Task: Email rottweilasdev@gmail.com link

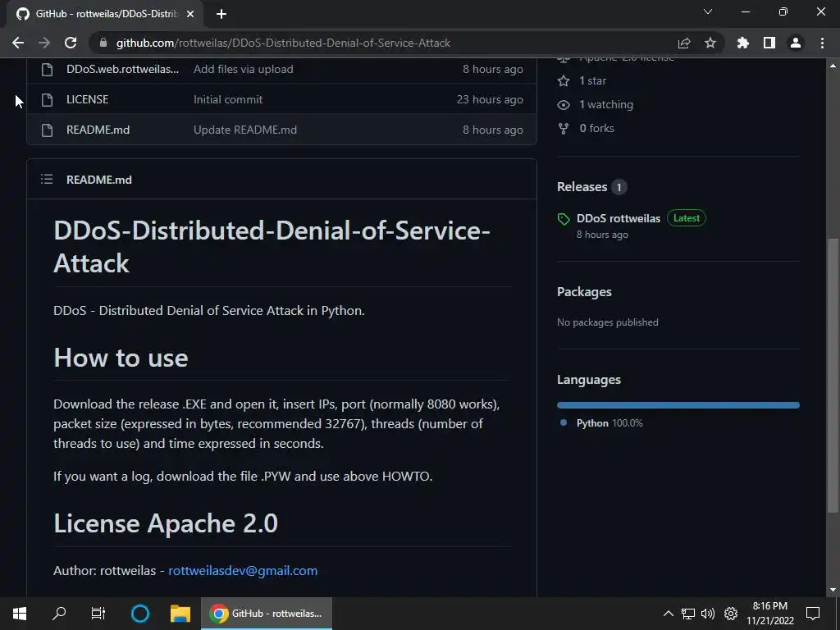Action: coord(243,571)
